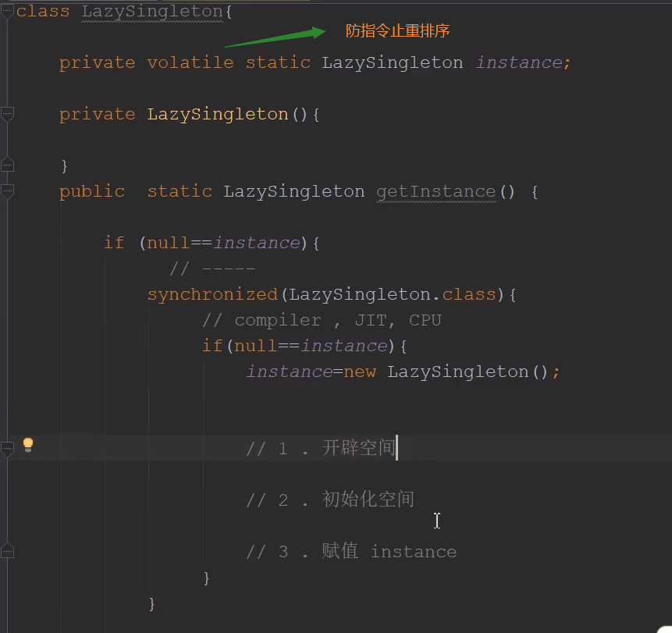Click the getInstance method name
The width and height of the screenshot is (672, 633).
pyautogui.click(x=436, y=191)
